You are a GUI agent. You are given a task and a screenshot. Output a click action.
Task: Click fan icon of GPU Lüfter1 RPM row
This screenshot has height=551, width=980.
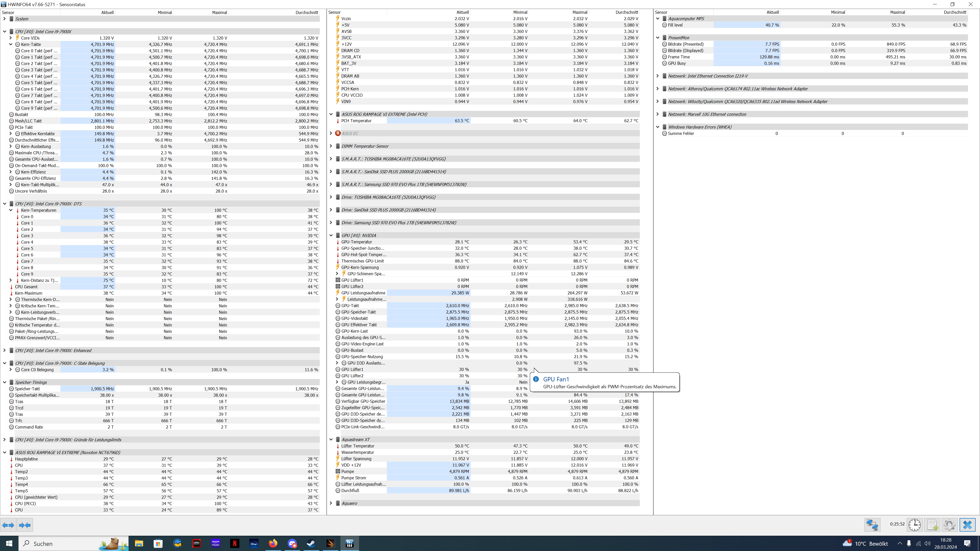coord(338,280)
